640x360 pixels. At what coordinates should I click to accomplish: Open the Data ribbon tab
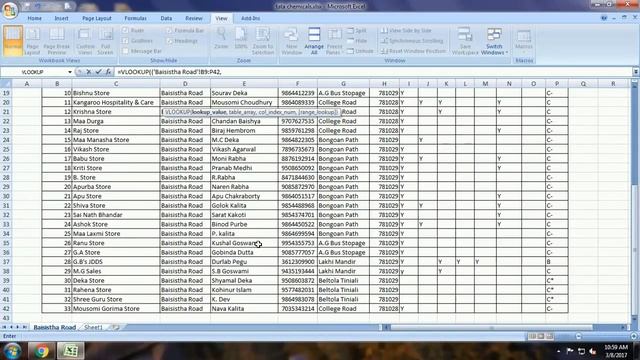pos(166,18)
